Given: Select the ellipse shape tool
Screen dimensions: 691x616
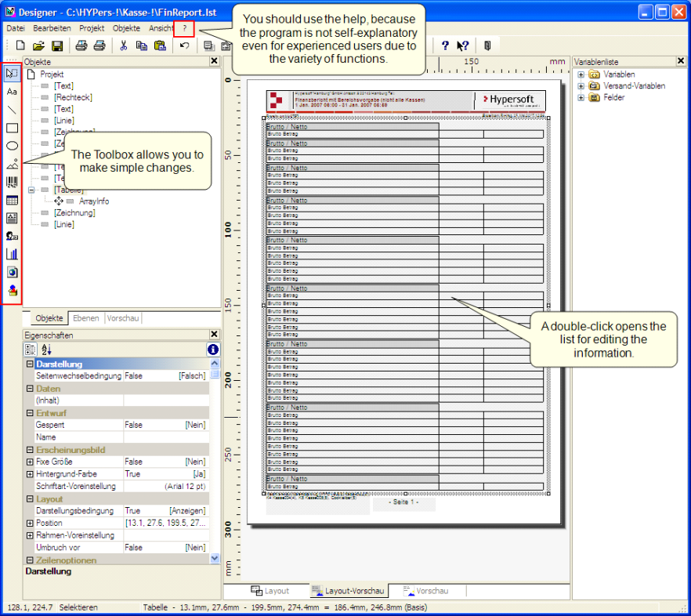Looking at the screenshot, I should click(x=12, y=146).
